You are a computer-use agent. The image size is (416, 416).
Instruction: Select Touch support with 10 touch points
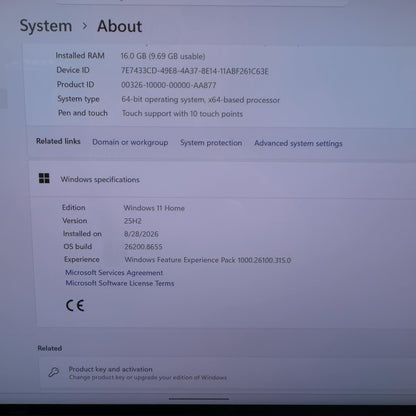[x=182, y=114]
